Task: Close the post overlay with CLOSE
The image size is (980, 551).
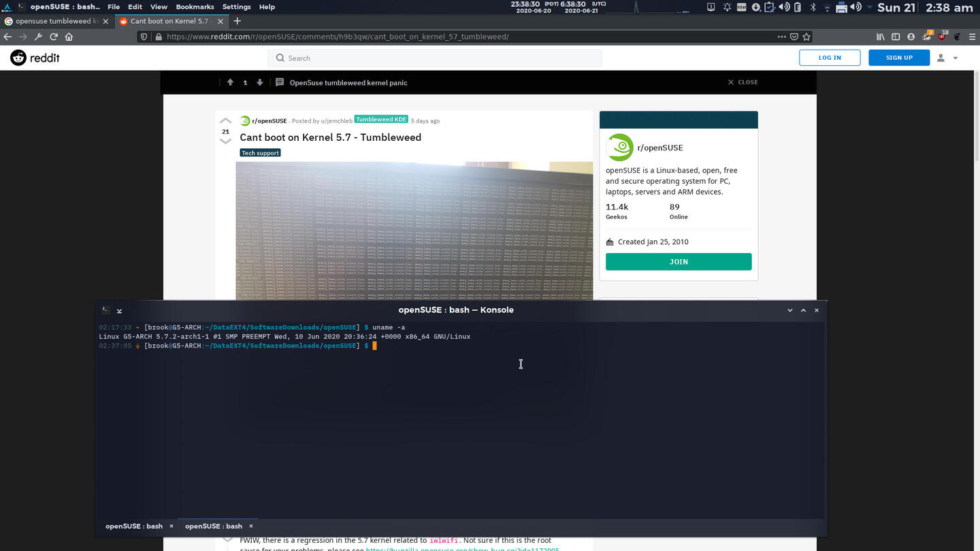Action: tap(742, 82)
